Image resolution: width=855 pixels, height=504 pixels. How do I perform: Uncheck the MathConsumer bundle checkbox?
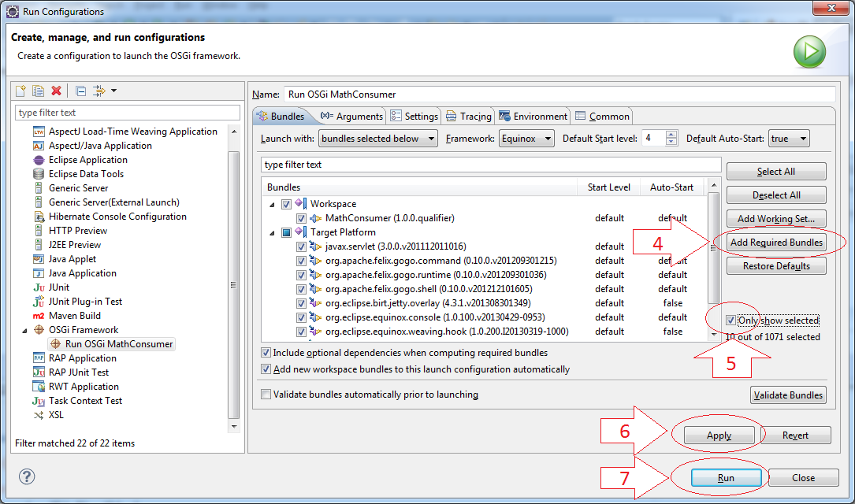click(301, 218)
